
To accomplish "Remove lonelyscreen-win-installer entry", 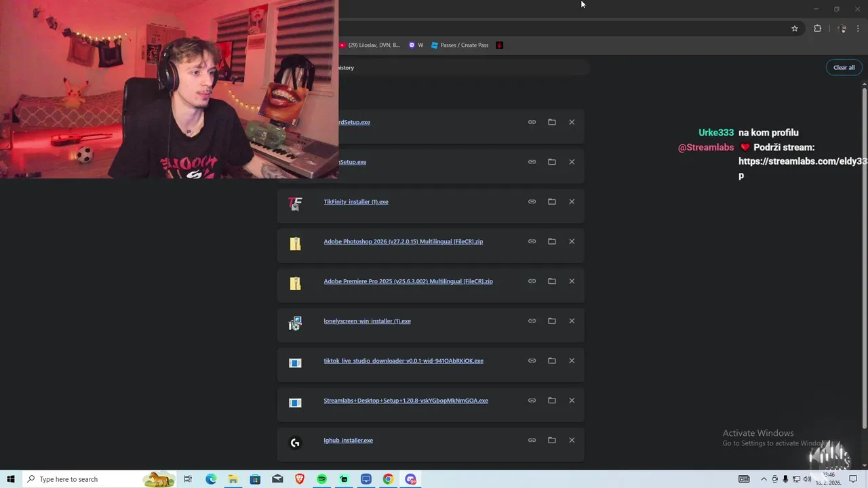I will pos(572,321).
